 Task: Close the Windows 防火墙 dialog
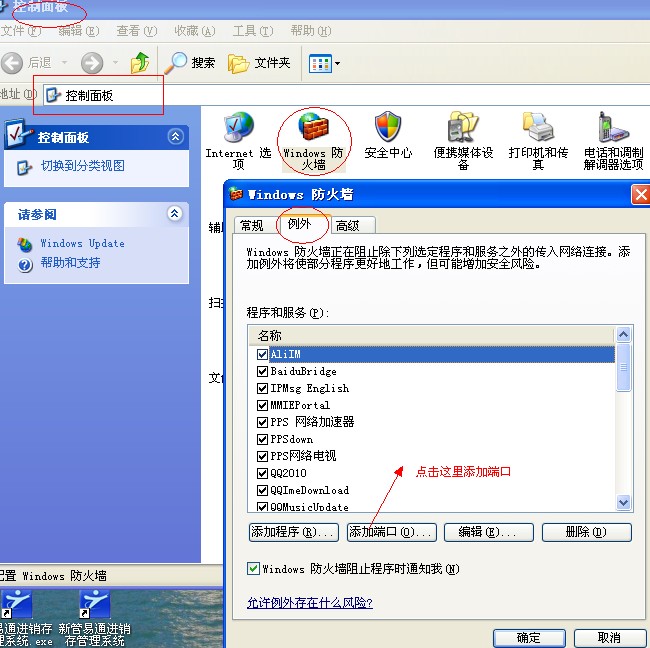(x=641, y=194)
